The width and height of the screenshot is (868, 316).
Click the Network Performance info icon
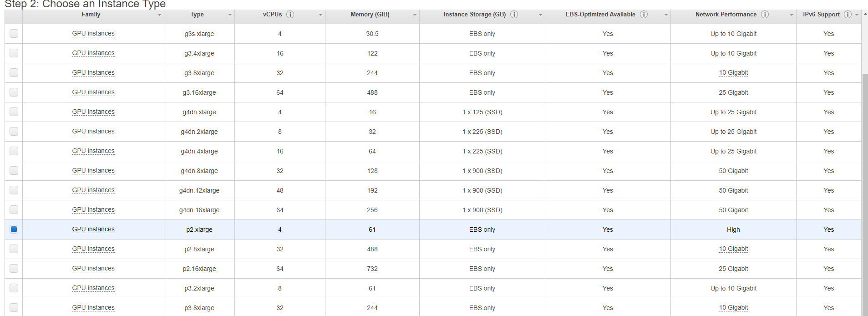(765, 15)
